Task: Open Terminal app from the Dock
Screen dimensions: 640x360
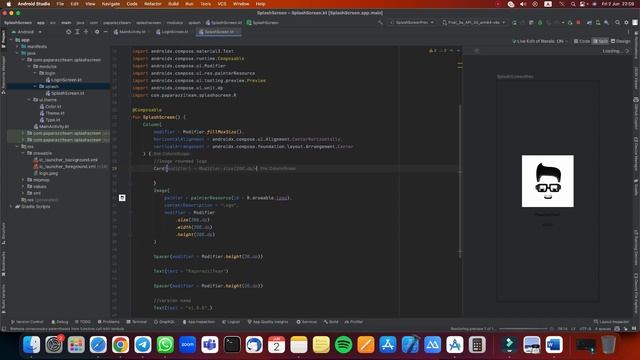Action: click(232, 345)
